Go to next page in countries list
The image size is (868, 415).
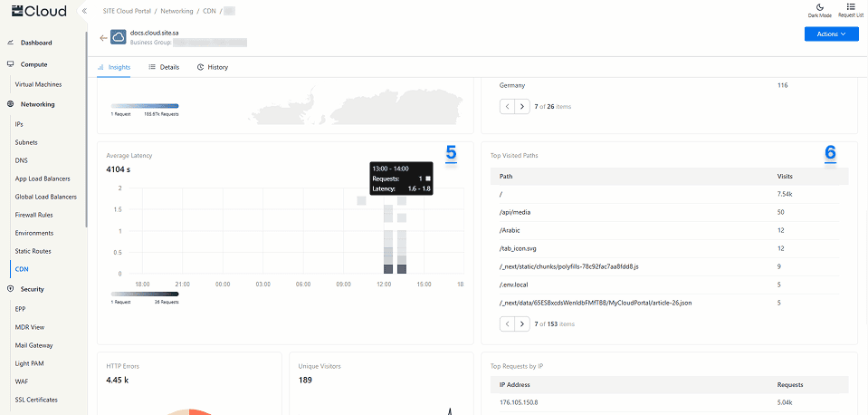(x=522, y=106)
